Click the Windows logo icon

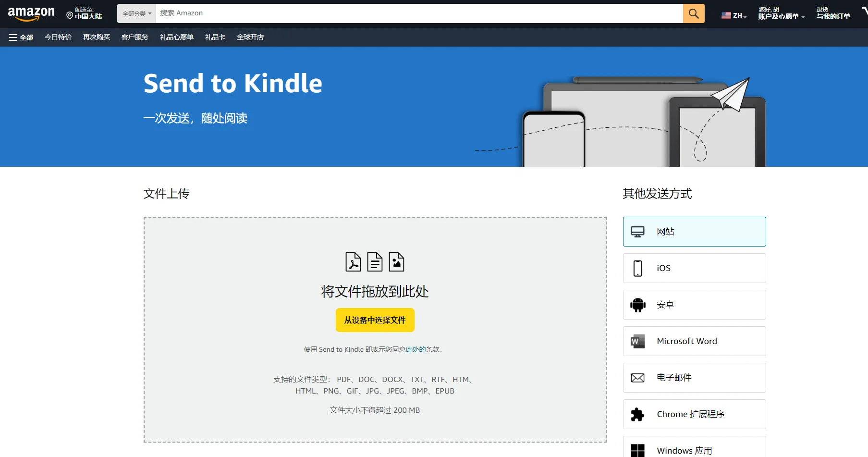pyautogui.click(x=637, y=450)
